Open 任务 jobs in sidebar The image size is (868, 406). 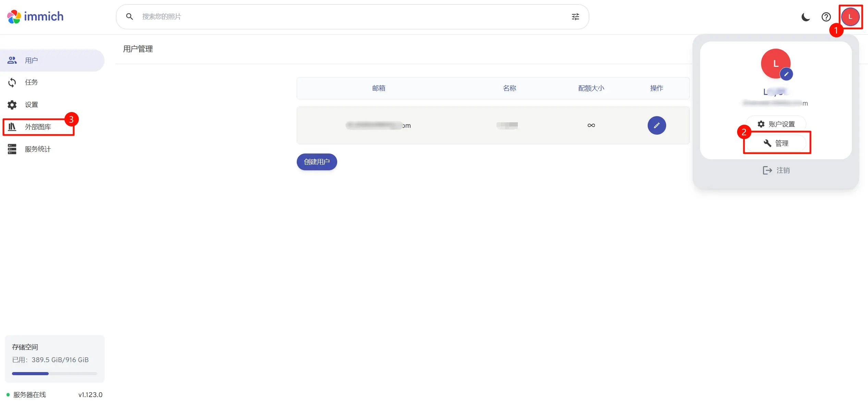pos(31,82)
